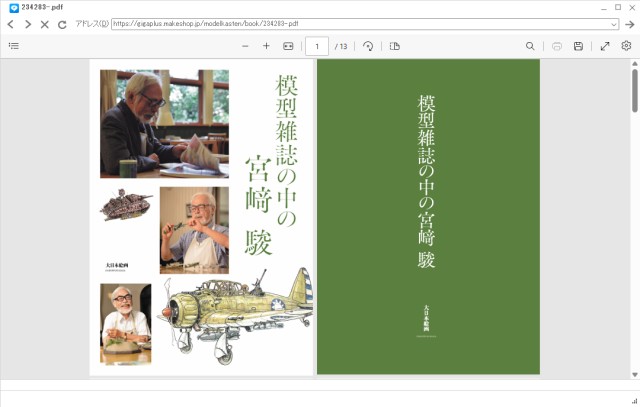
Task: Open viewer settings gear
Action: (626, 46)
